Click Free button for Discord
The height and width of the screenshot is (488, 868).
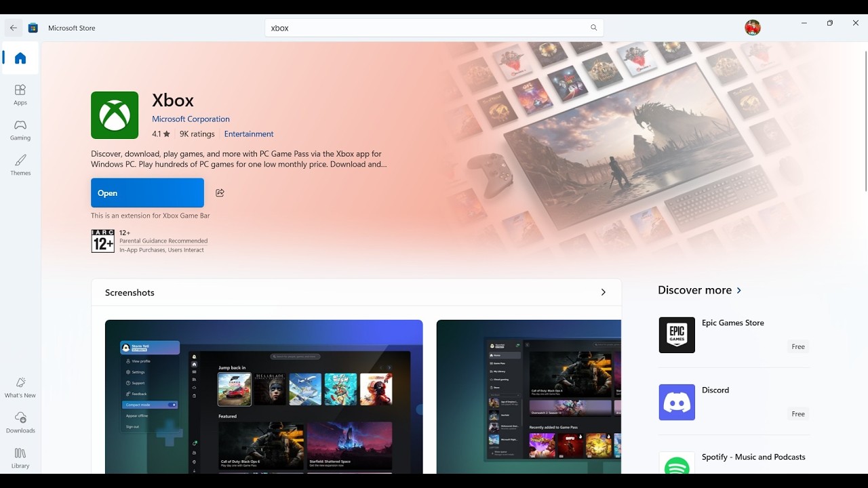pyautogui.click(x=798, y=413)
